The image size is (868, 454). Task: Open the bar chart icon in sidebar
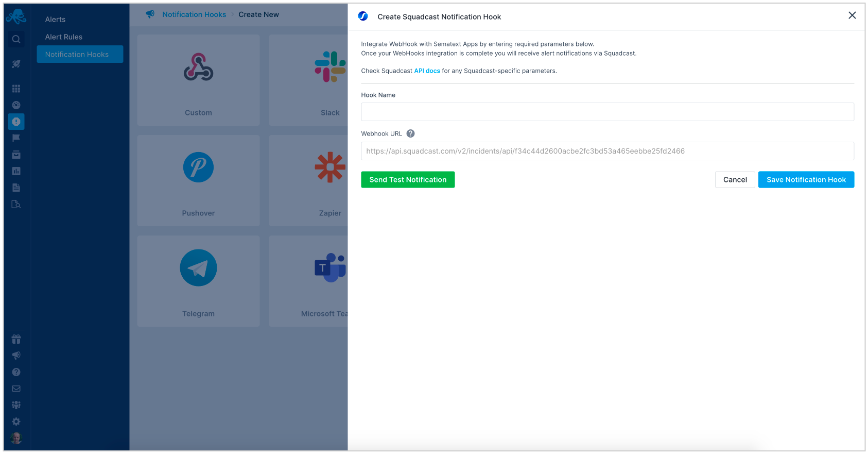click(16, 171)
